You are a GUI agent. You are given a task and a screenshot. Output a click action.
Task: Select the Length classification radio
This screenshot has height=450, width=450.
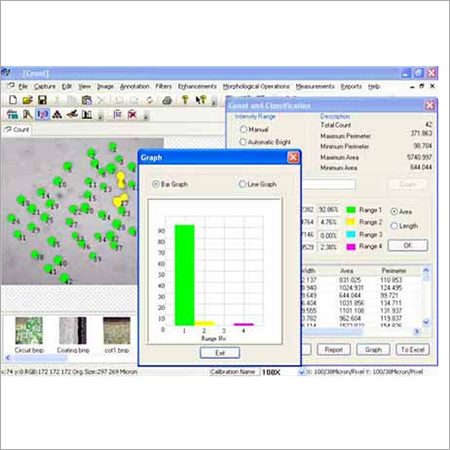[394, 226]
